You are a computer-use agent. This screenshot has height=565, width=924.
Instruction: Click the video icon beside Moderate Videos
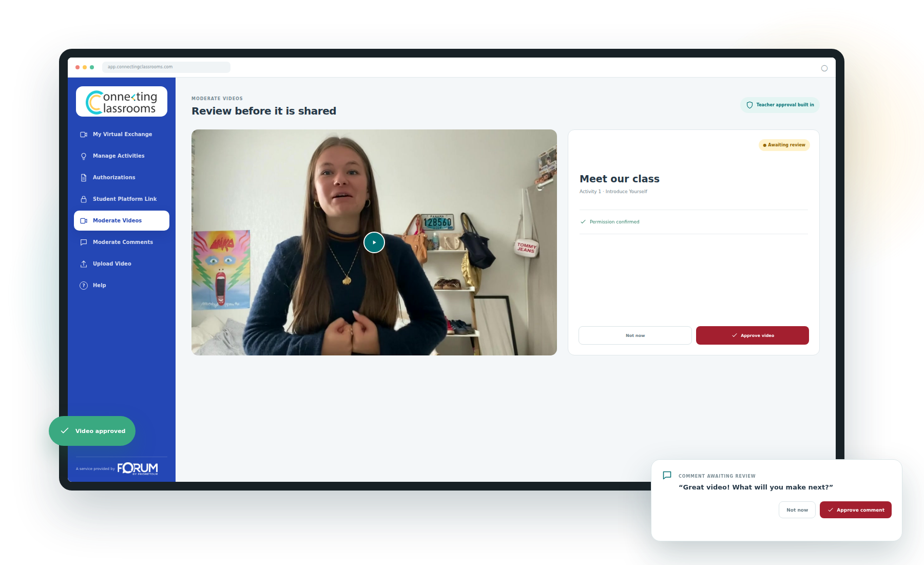tap(84, 221)
